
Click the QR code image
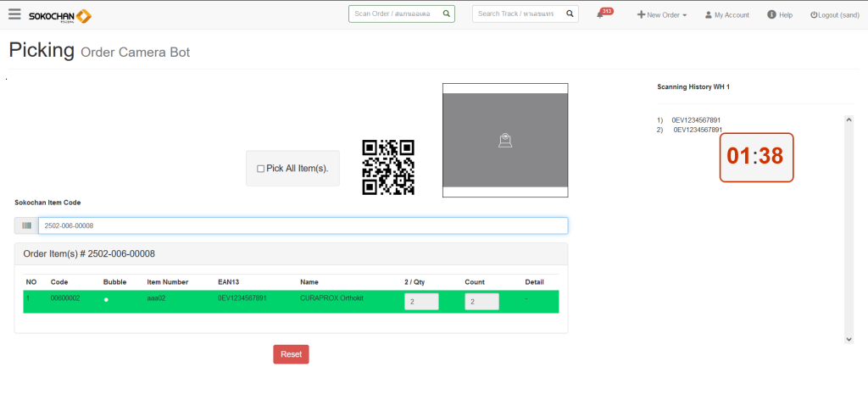coord(388,167)
